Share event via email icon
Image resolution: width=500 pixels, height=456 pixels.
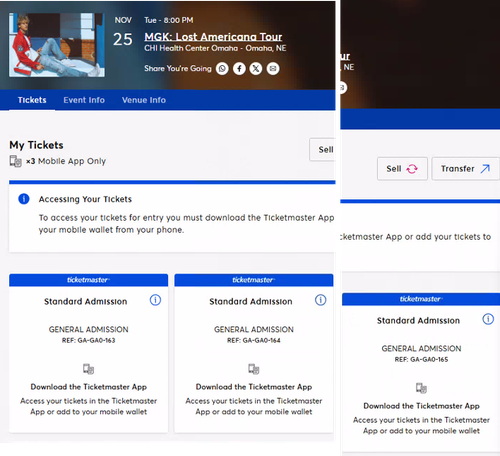click(273, 69)
